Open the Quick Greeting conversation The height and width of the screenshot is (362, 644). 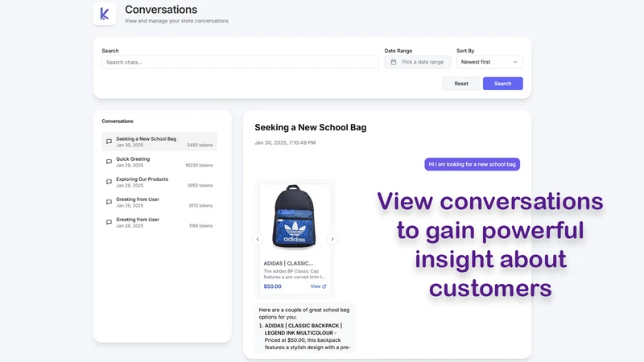[x=159, y=162]
